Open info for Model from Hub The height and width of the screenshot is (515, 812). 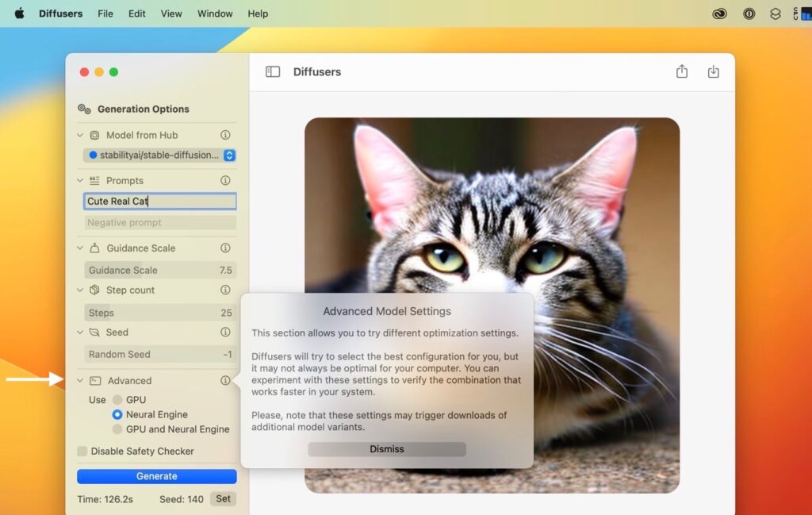click(225, 135)
